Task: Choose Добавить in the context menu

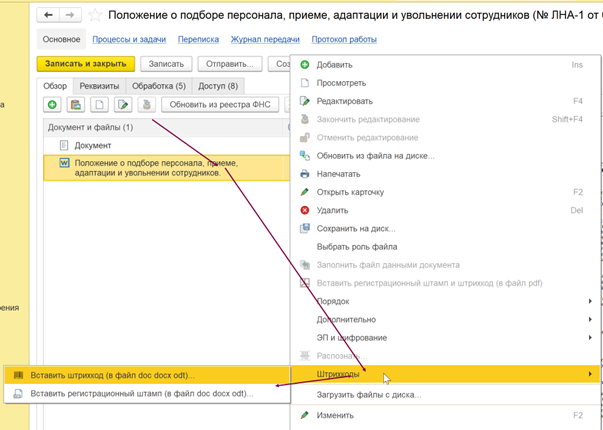Action: coord(446,65)
